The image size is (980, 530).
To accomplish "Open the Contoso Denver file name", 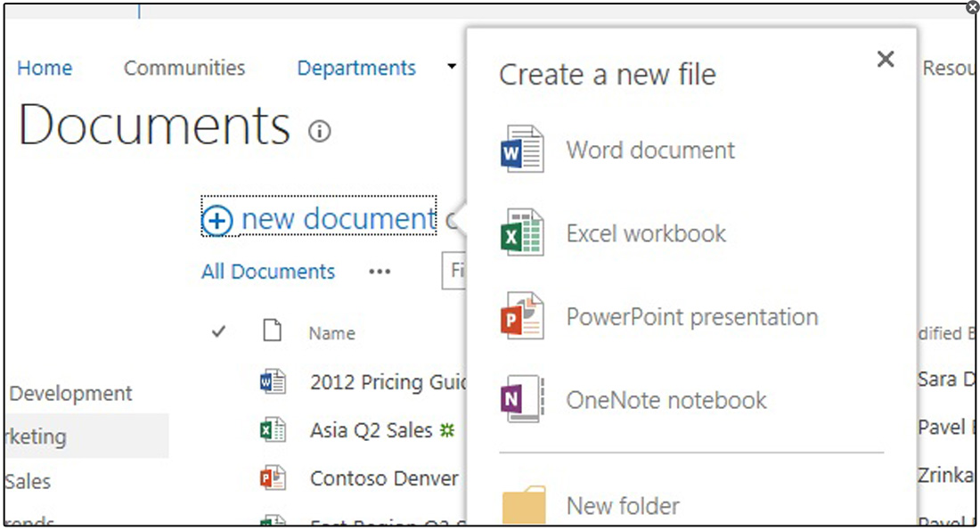I will (384, 478).
